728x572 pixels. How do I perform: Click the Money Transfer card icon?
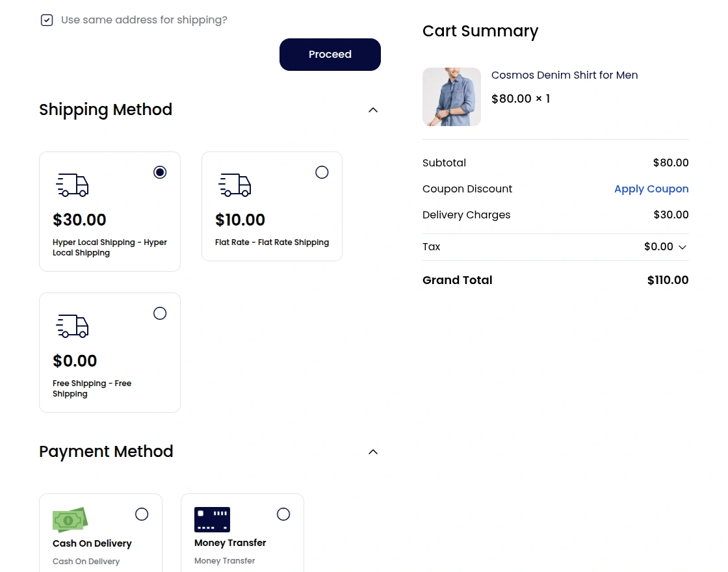[212, 520]
